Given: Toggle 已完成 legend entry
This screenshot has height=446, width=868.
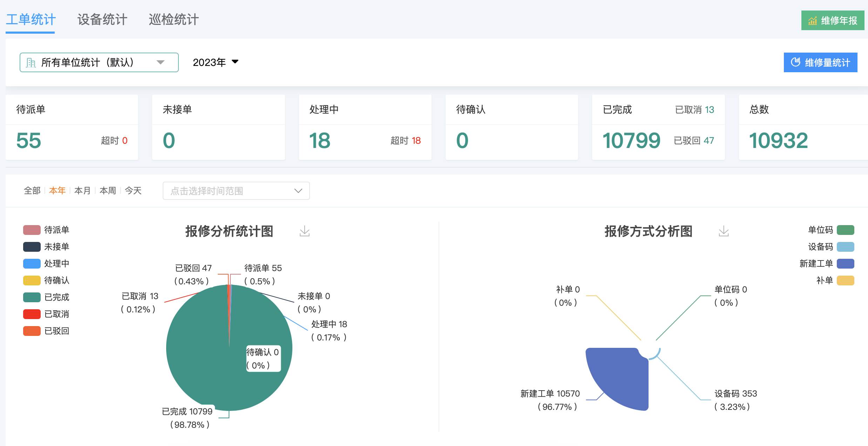Looking at the screenshot, I should 46,297.
